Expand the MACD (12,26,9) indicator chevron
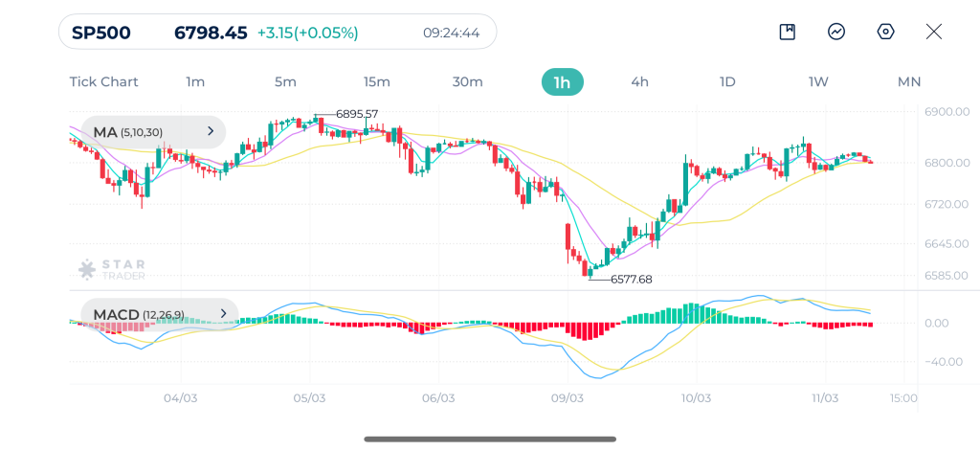The width and height of the screenshot is (980, 451). [223, 313]
